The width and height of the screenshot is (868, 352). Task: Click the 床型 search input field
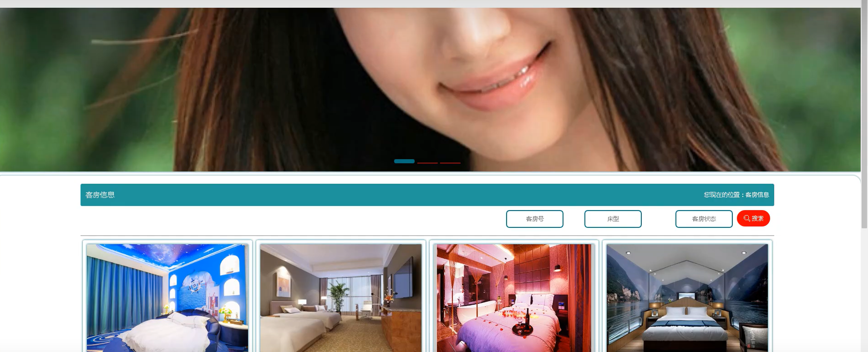(613, 219)
